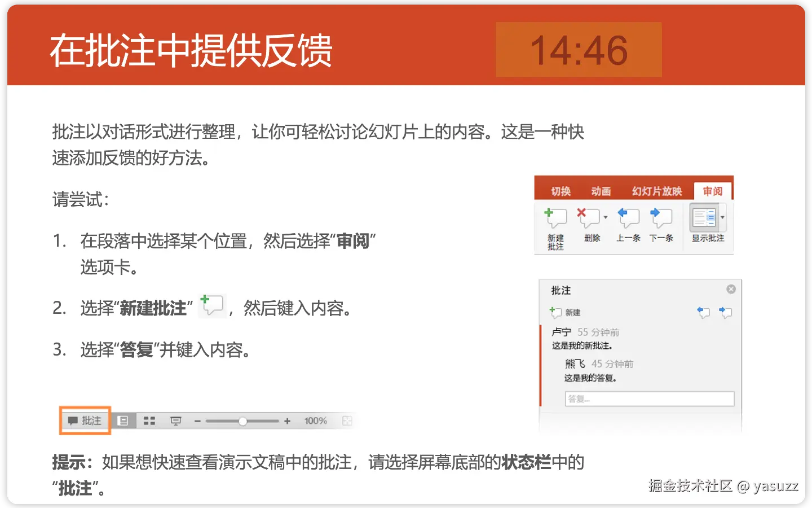Click the 45 分钟前 timestamp
812x508 pixels.
(612, 364)
